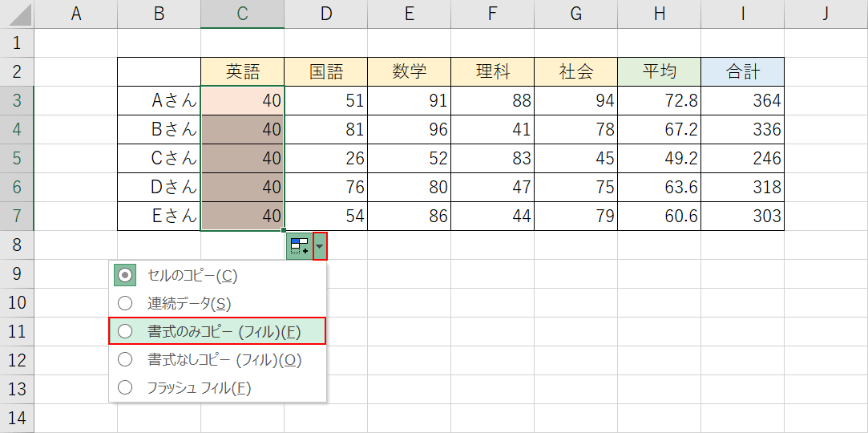Click the 国語 header cell
Image resolution: width=868 pixels, height=433 pixels.
[x=326, y=71]
